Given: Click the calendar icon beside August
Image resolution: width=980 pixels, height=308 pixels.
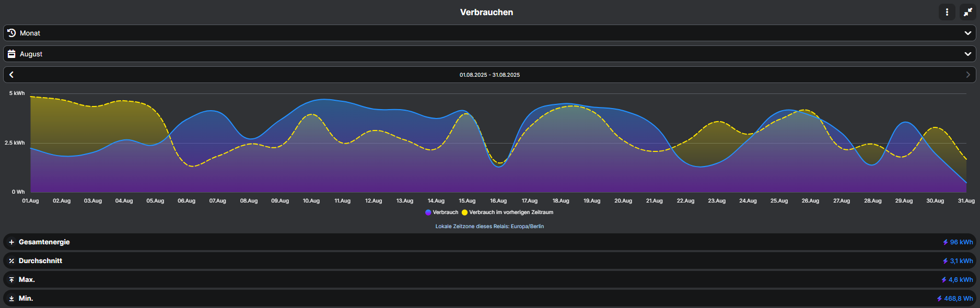Looking at the screenshot, I should 11,54.
